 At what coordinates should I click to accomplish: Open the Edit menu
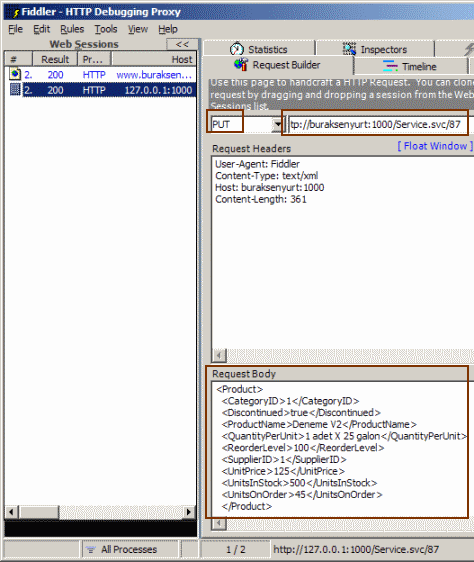pyautogui.click(x=42, y=29)
